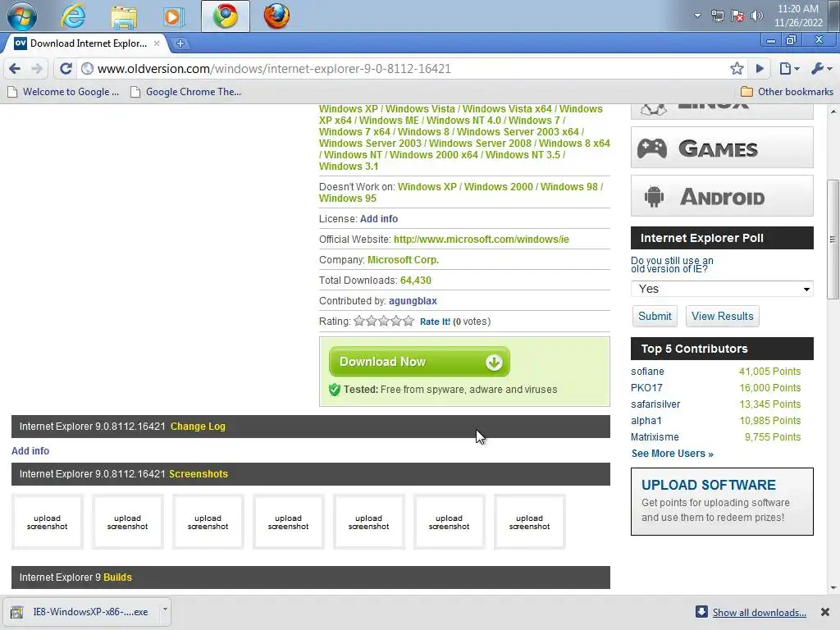Screen dimensions: 840x630
Task: Reload the current page
Action: coord(66,69)
